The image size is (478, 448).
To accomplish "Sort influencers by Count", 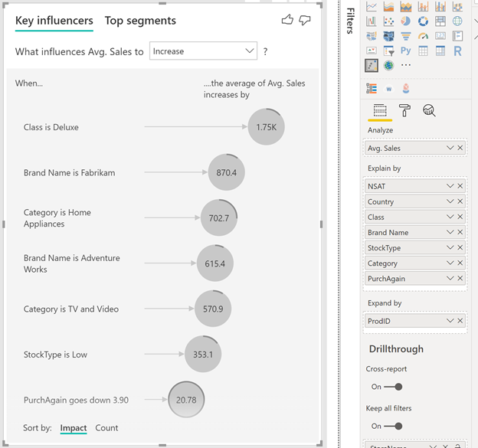I will point(106,428).
